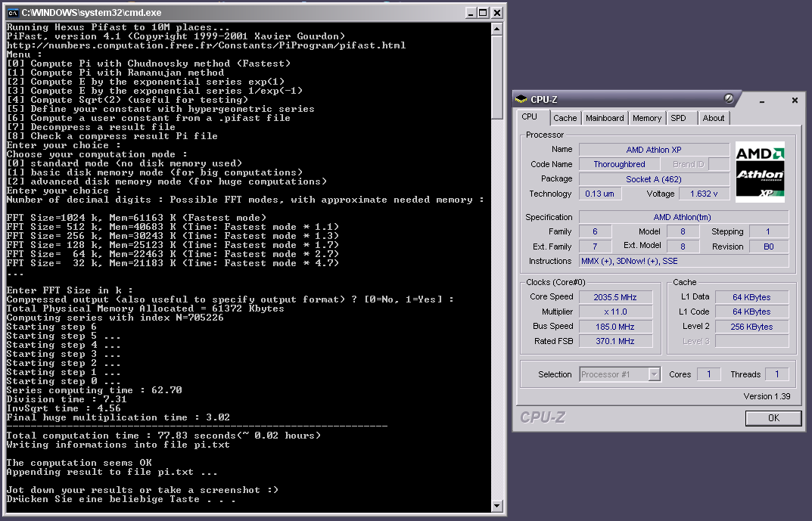Click the OK button in CPU-Z
812x521 pixels.
tap(773, 418)
